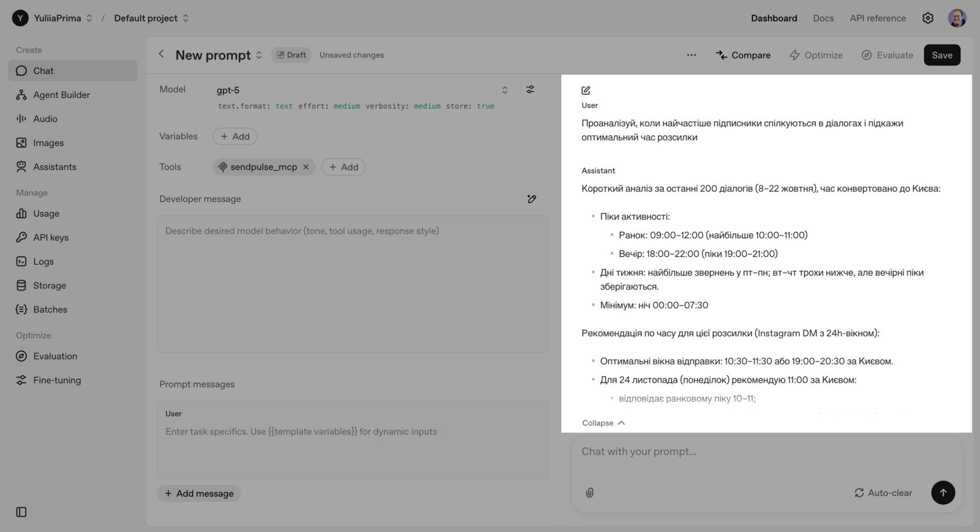The image size is (980, 532).
Task: Click the generate developer message pencil icon
Action: (532, 199)
